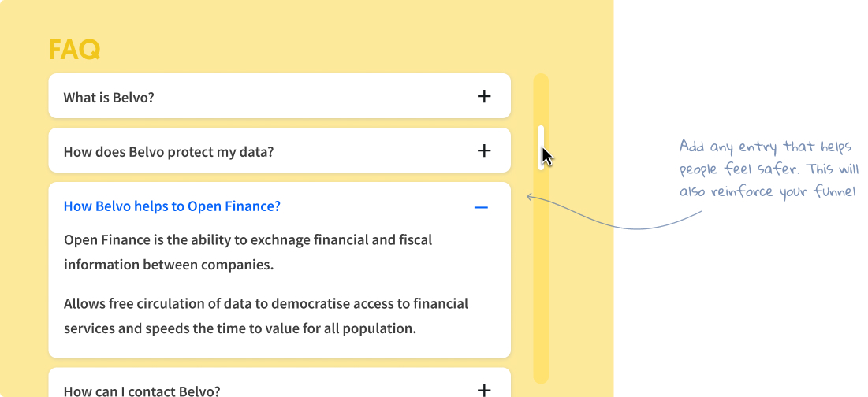
Task: Expand 'How can I contact Belvo?' entry
Action: point(280,383)
